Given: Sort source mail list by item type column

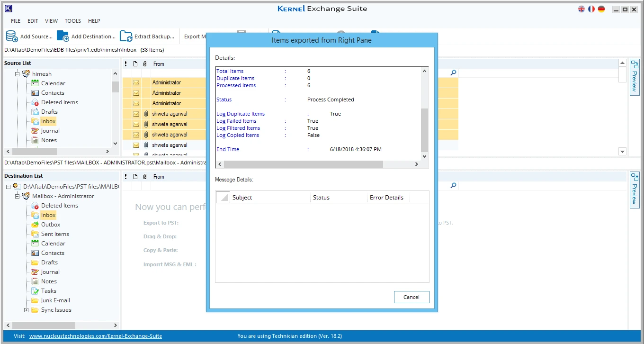Looking at the screenshot, I should (135, 64).
